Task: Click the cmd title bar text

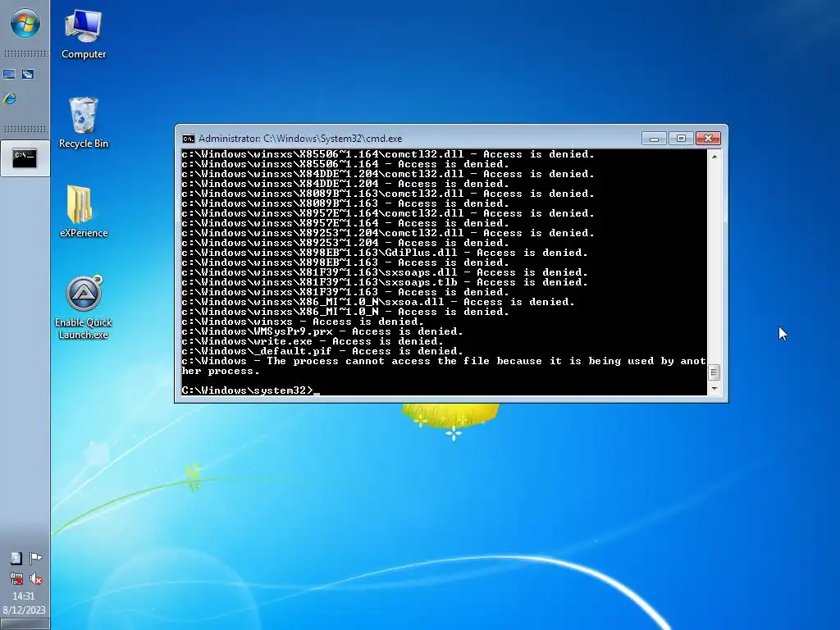Action: (x=300, y=139)
